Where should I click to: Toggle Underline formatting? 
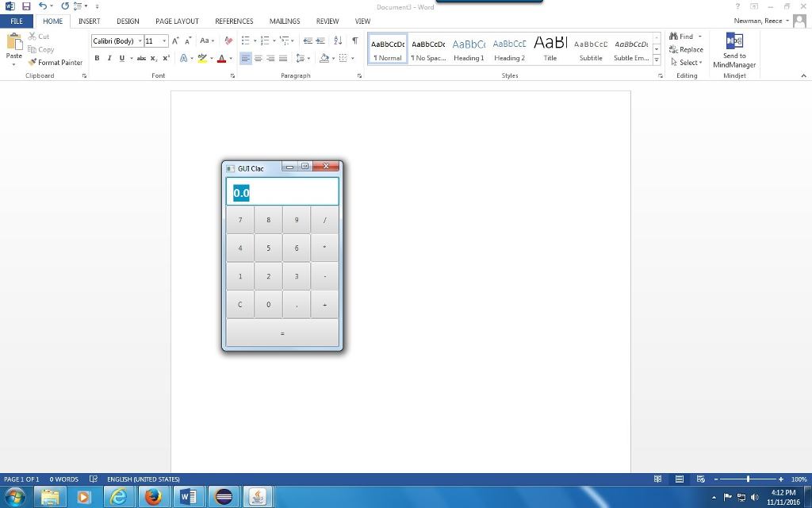click(121, 58)
